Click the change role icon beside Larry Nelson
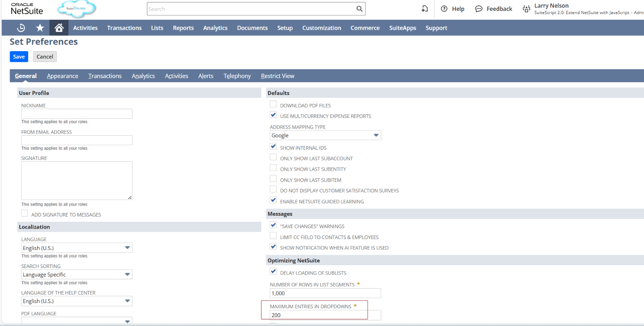644x326 pixels. 526,9
